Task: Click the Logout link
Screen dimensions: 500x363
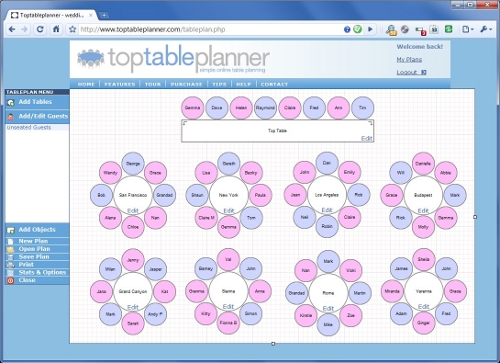Action: coord(407,72)
